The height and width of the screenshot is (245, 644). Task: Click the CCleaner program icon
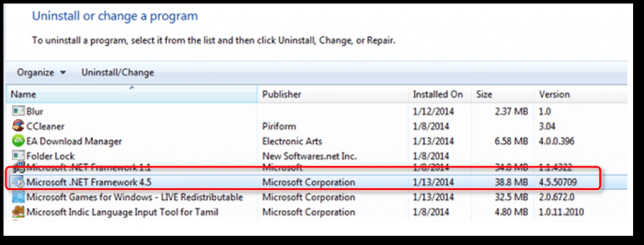[x=18, y=126]
